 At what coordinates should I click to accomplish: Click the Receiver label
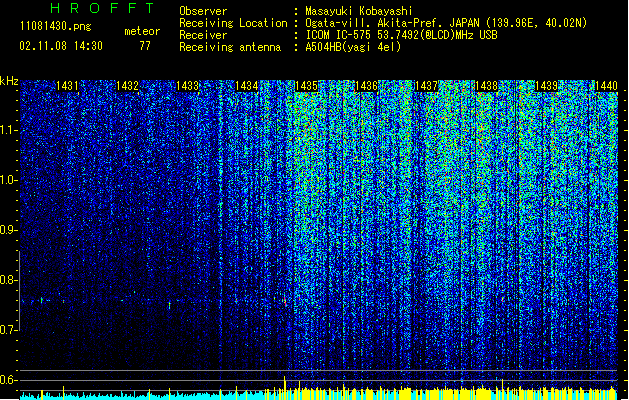(203, 35)
